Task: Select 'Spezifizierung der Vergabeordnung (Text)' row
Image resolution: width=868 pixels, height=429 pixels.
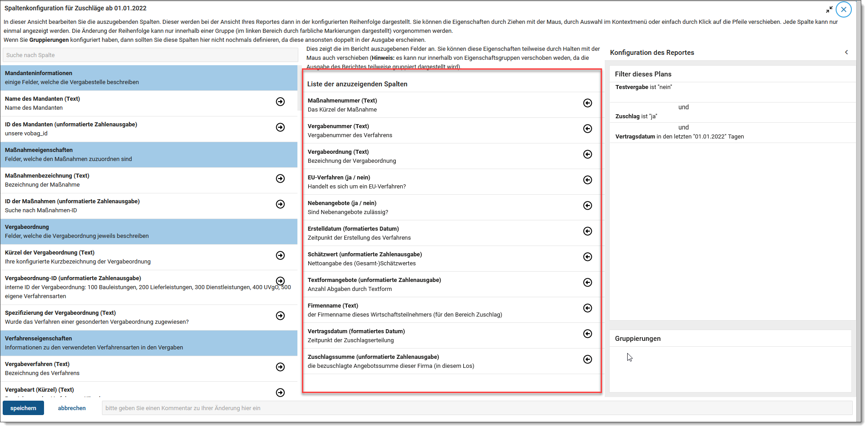Action: point(149,317)
